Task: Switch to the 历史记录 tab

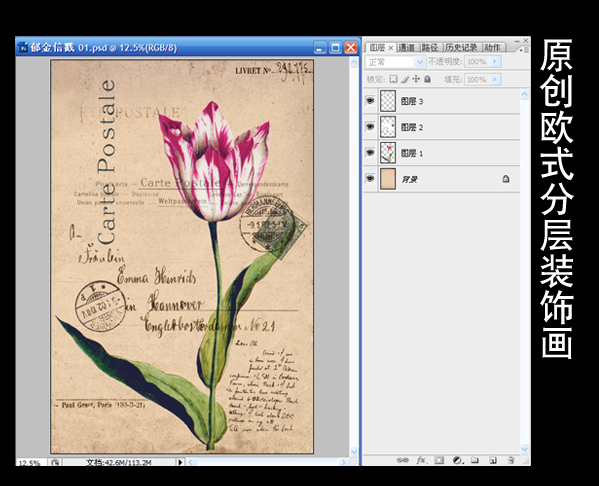Action: tap(461, 47)
